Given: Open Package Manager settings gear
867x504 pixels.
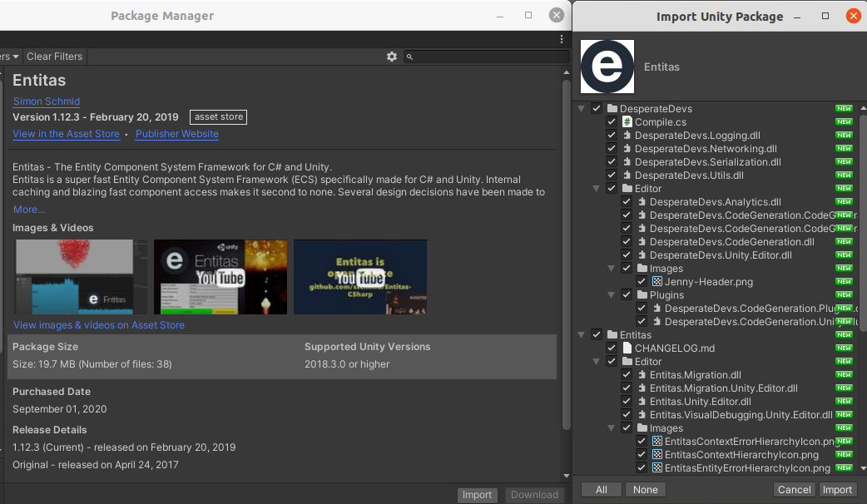Looking at the screenshot, I should pos(391,57).
